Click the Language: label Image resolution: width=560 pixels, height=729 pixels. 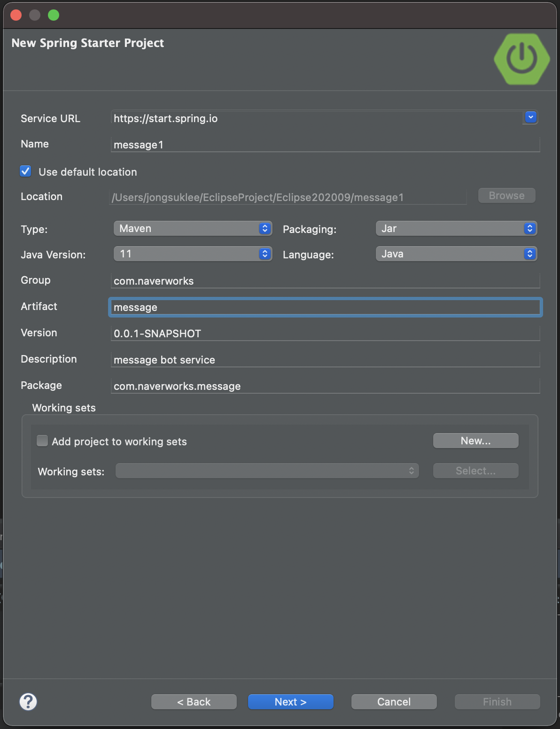click(308, 255)
